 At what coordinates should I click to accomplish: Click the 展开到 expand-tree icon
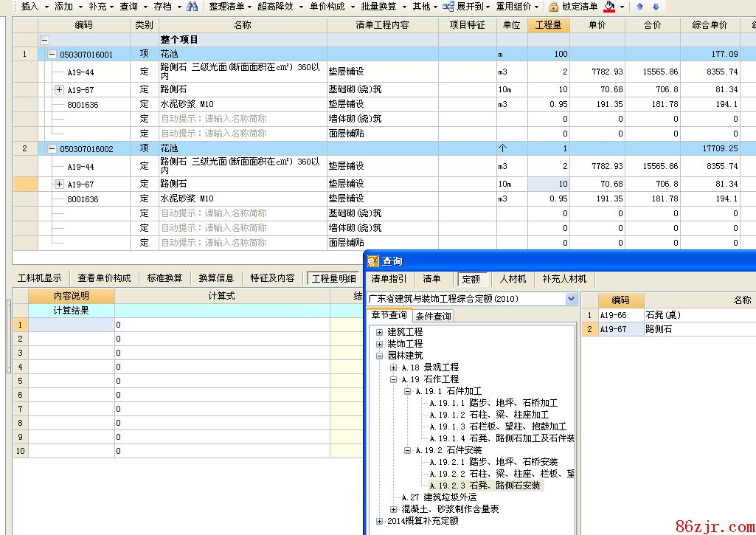pyautogui.click(x=448, y=7)
